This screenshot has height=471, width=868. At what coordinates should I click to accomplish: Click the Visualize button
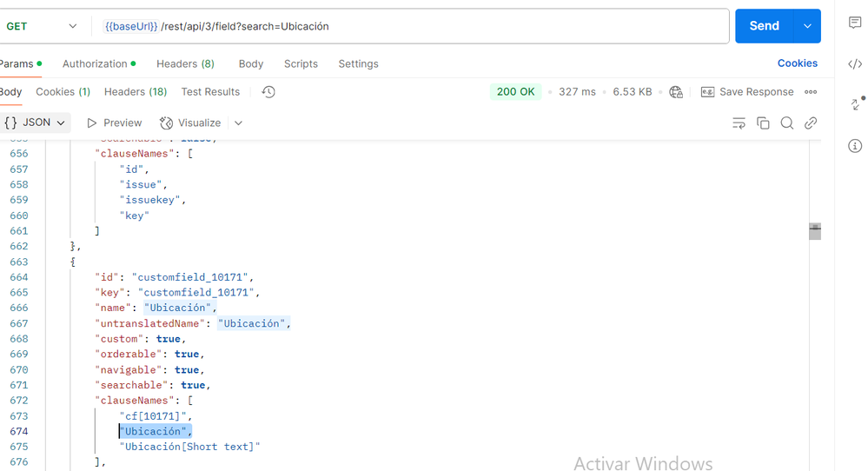pos(190,123)
